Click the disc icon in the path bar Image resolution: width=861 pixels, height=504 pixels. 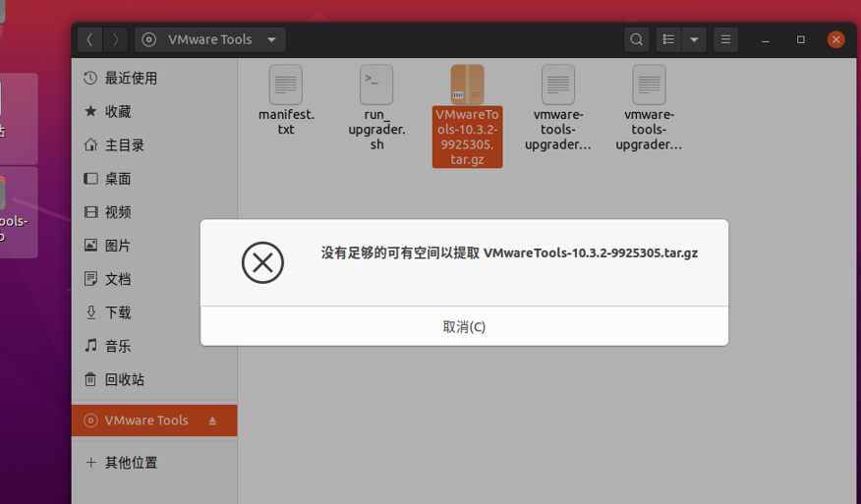(x=148, y=39)
